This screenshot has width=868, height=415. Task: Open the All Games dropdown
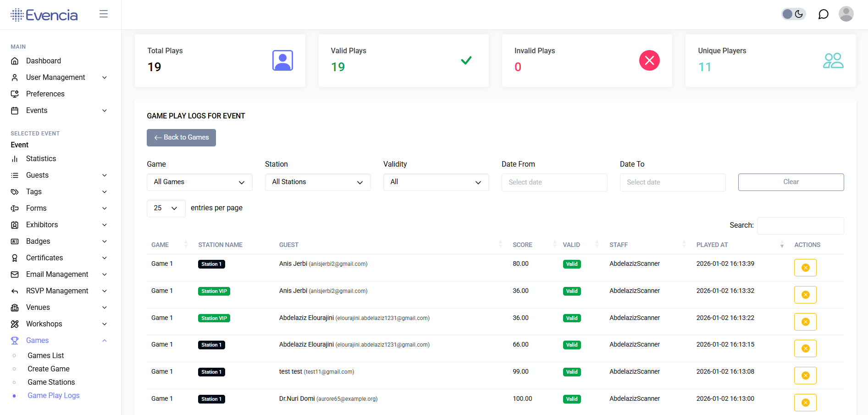pyautogui.click(x=199, y=182)
